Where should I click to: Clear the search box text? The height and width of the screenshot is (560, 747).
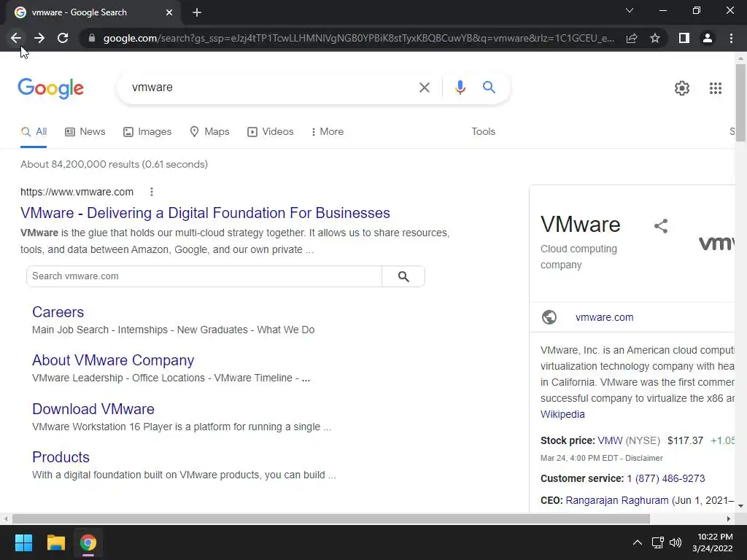coord(424,87)
